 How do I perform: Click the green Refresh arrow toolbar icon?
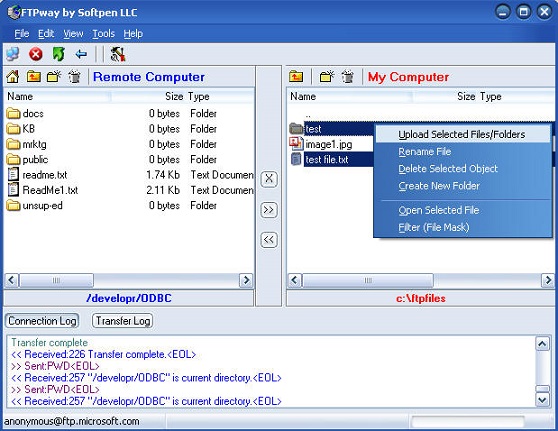click(x=59, y=54)
